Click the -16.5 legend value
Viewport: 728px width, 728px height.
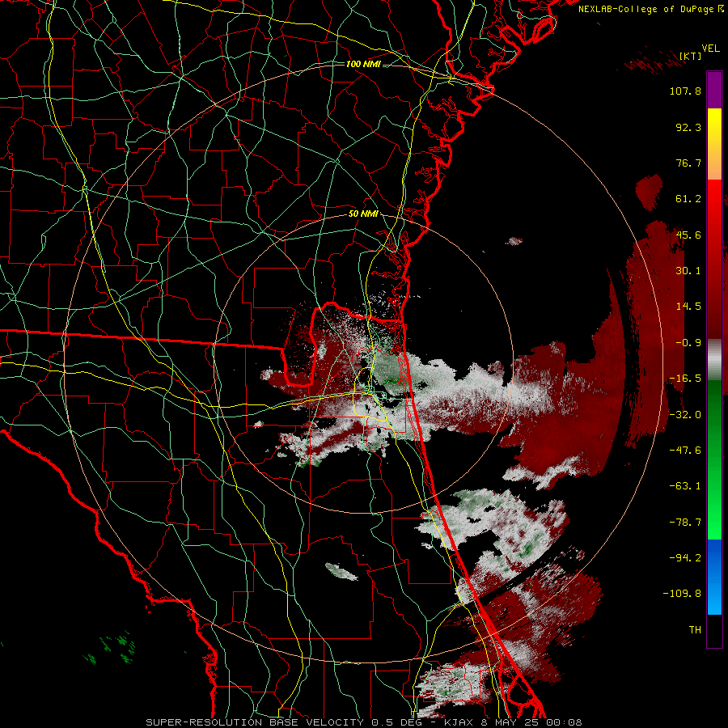point(685,379)
